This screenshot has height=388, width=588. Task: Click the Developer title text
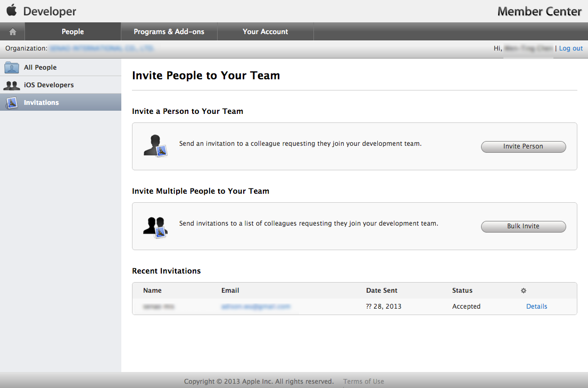pyautogui.click(x=49, y=11)
